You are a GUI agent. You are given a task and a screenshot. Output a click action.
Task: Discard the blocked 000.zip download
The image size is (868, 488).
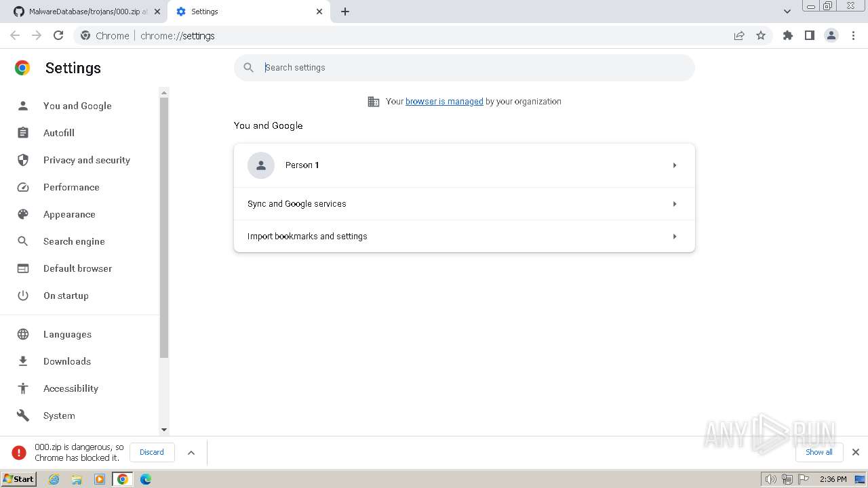click(152, 452)
